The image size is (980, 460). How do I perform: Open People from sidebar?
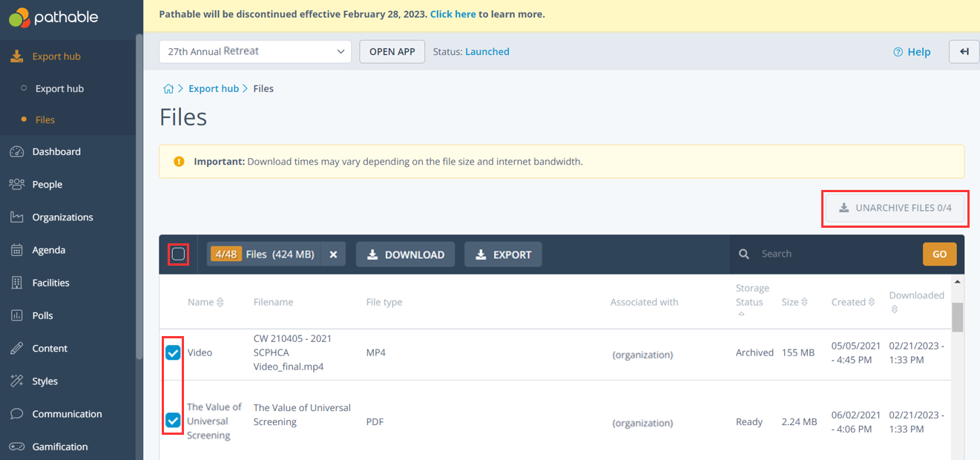(47, 184)
